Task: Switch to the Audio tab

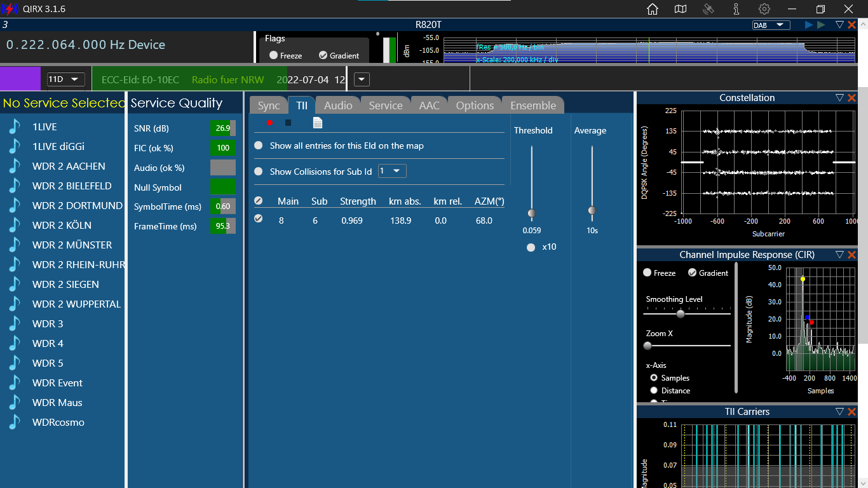Action: pos(338,105)
